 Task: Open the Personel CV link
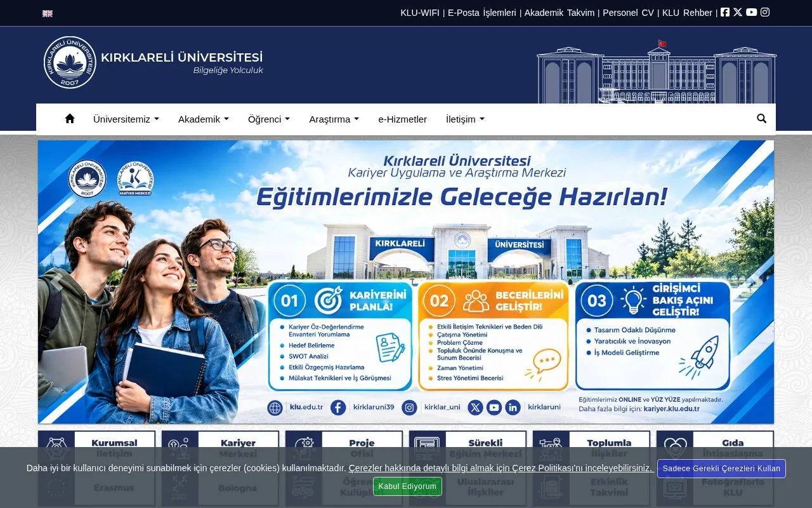[628, 13]
